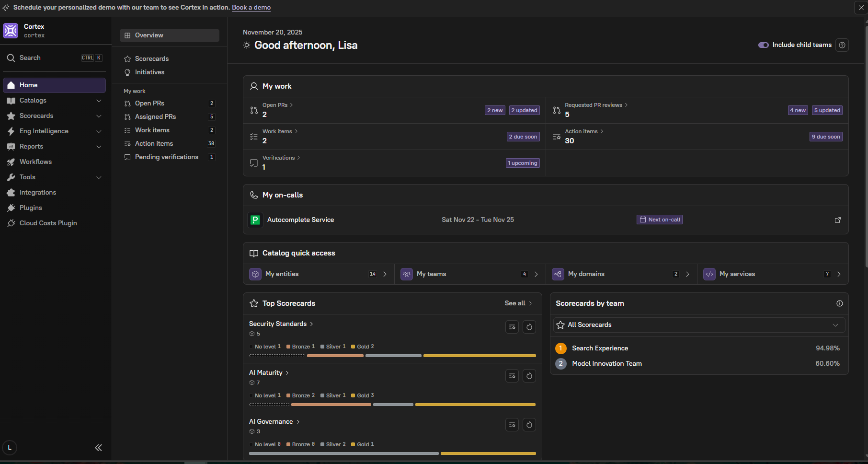Open Autocomplete Service external link icon
The width and height of the screenshot is (868, 464).
tap(838, 220)
